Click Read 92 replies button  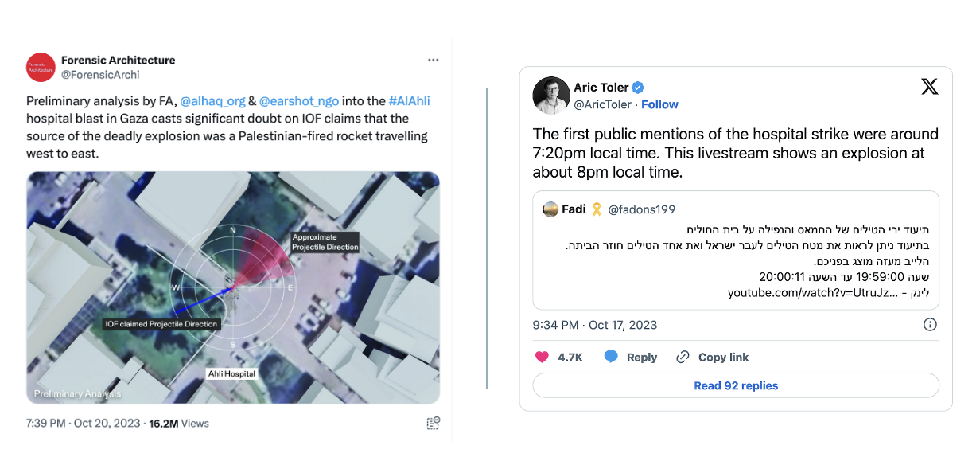click(736, 385)
